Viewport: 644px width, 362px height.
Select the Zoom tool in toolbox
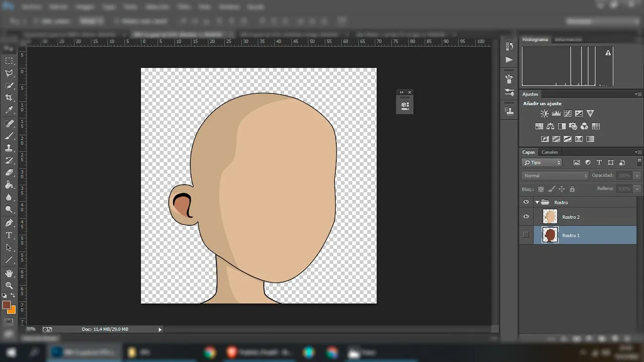9,286
